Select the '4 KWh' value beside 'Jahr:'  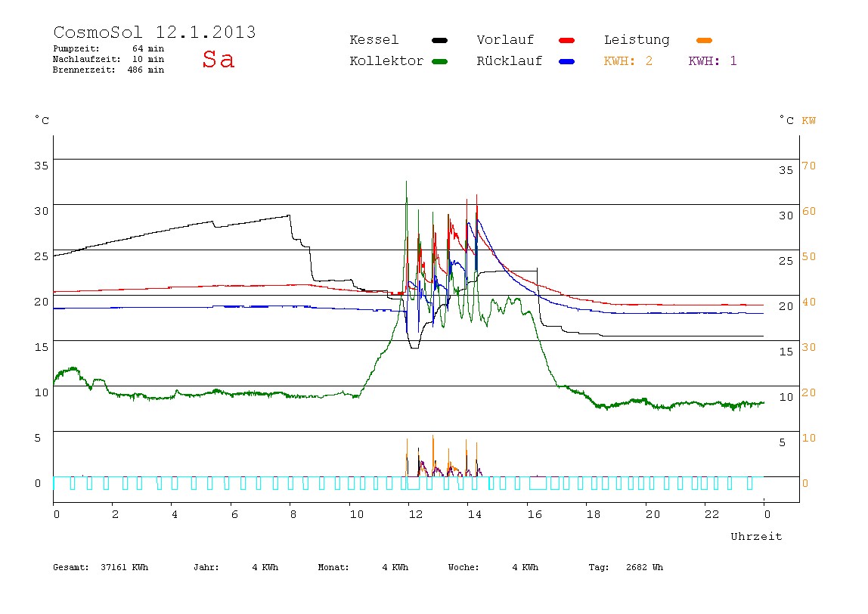(265, 567)
